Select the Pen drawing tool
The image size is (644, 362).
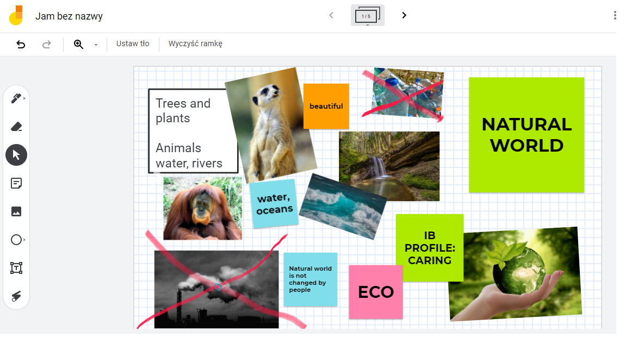click(x=16, y=98)
